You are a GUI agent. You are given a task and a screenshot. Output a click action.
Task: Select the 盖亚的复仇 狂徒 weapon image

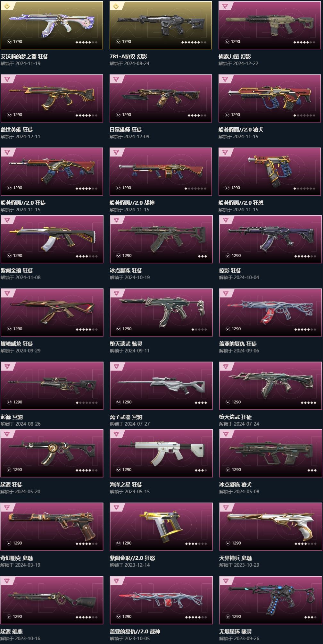(270, 312)
